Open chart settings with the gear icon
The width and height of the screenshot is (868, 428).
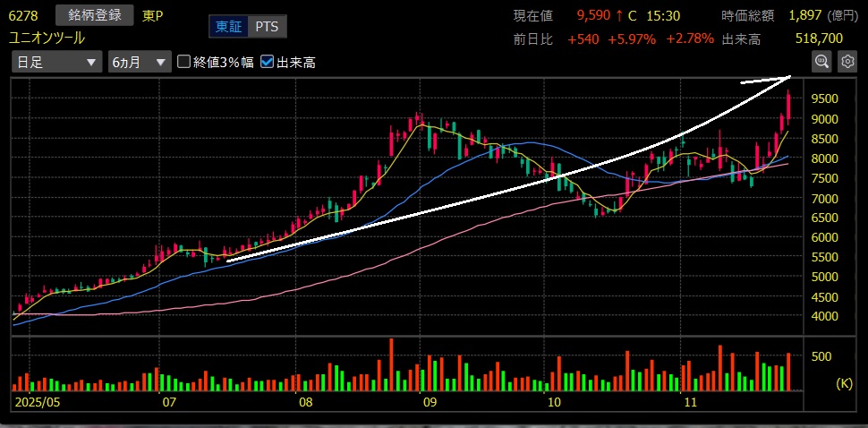pos(847,61)
